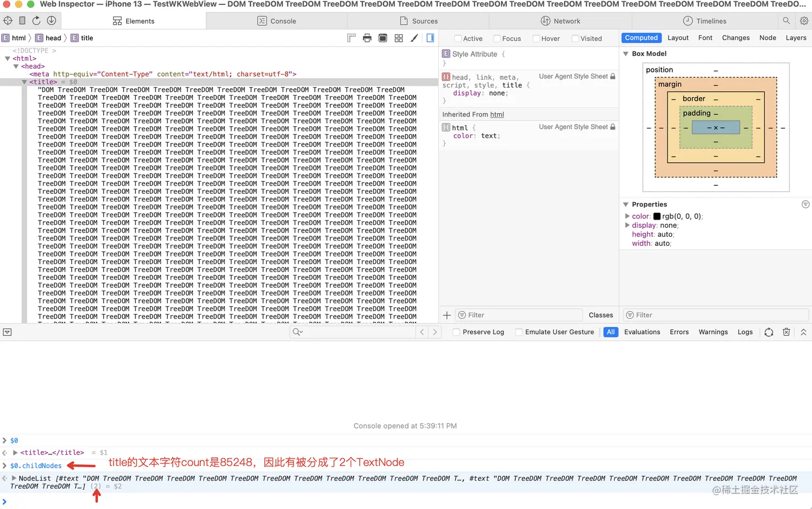Open Web Inspector settings gear
The image size is (812, 509).
point(804,21)
